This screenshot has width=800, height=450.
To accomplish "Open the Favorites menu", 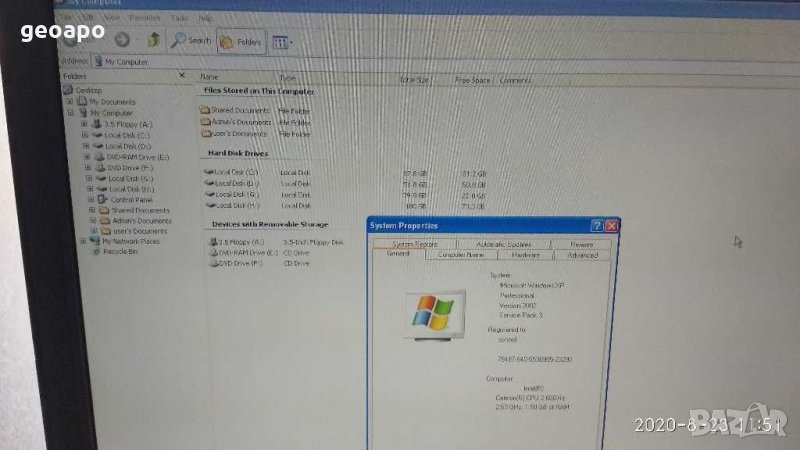I will pyautogui.click(x=144, y=18).
